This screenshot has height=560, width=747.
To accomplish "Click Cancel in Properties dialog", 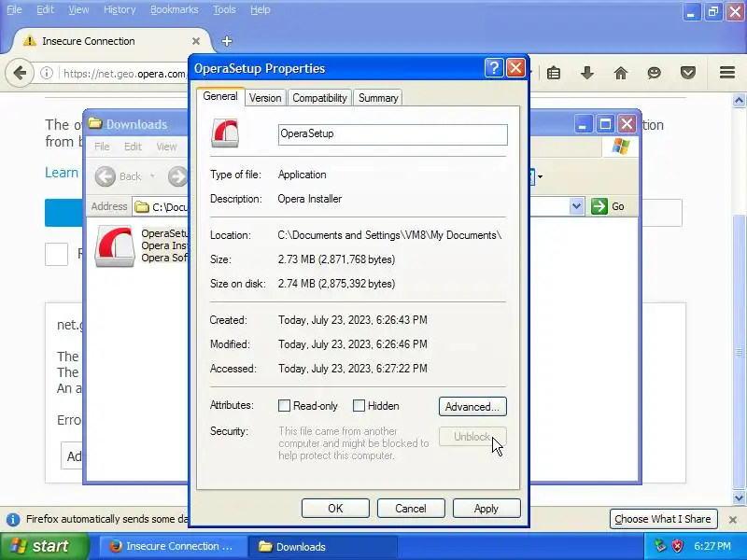I will pos(411,509).
